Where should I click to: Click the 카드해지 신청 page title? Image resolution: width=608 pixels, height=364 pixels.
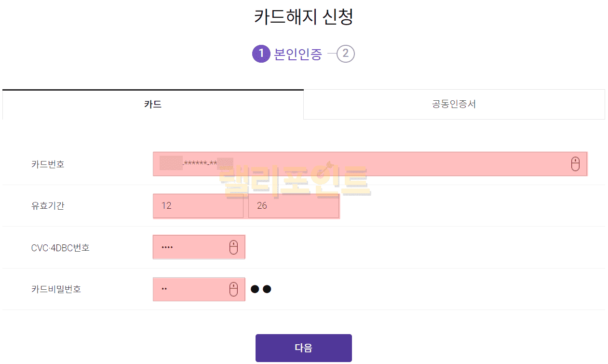pyautogui.click(x=304, y=17)
